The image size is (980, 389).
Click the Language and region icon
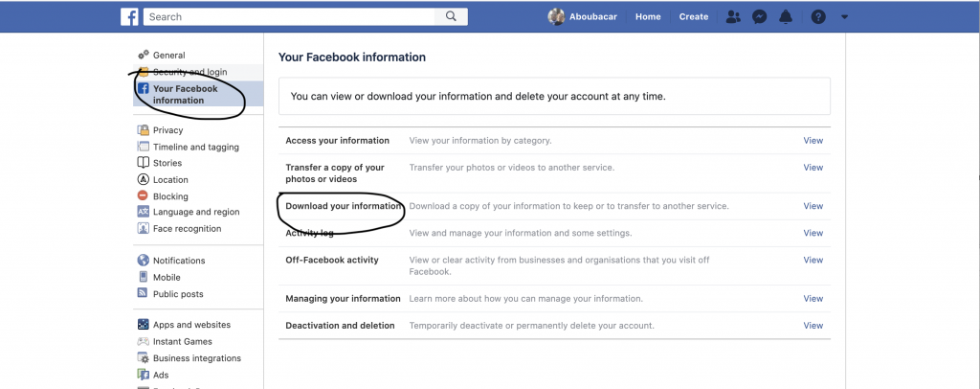coord(144,212)
